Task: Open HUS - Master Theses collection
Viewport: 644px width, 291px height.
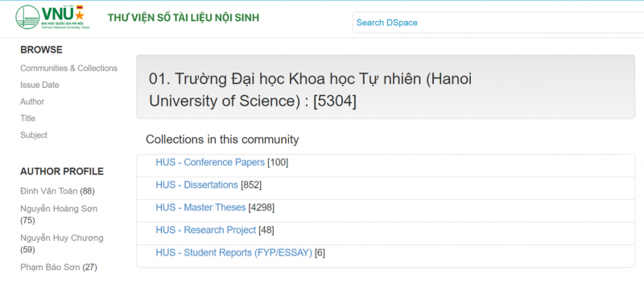Action: coord(200,208)
